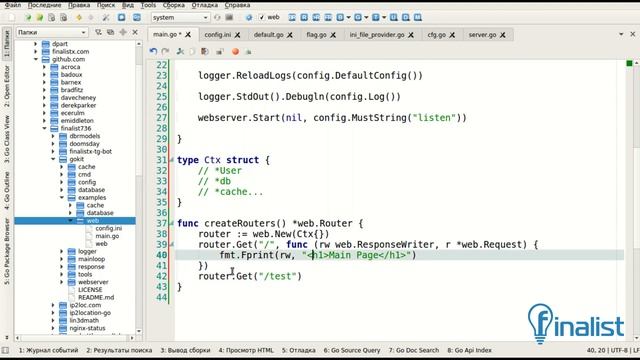This screenshot has width=640, height=360.
Task: Click the R Run build icon
Action: point(304,18)
